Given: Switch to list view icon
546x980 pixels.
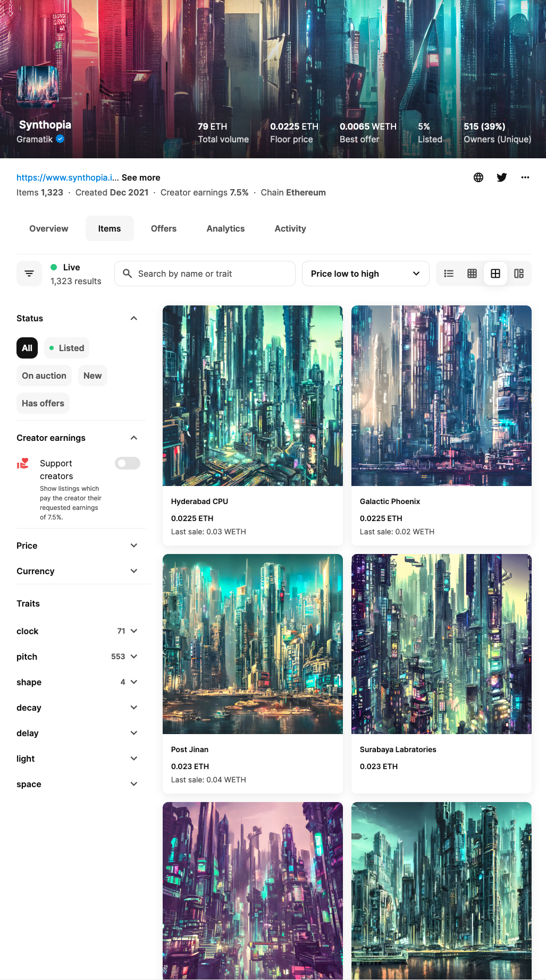Looking at the screenshot, I should tap(449, 274).
